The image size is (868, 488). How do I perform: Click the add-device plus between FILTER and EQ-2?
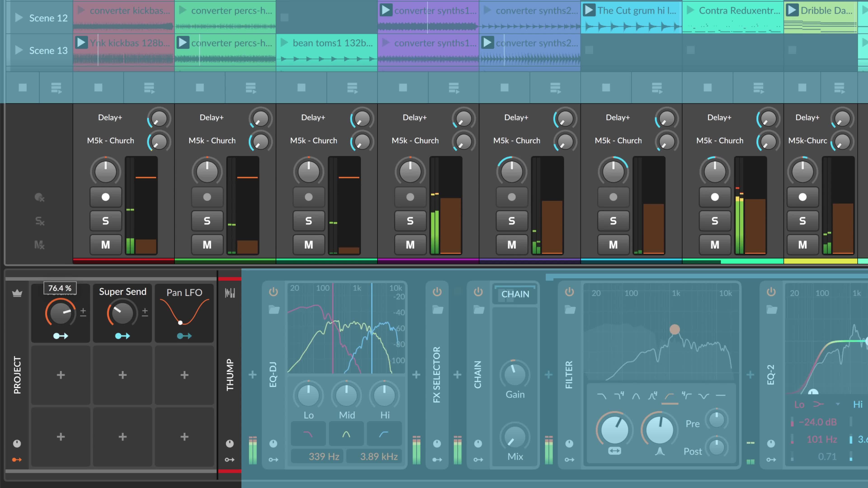[x=750, y=375]
